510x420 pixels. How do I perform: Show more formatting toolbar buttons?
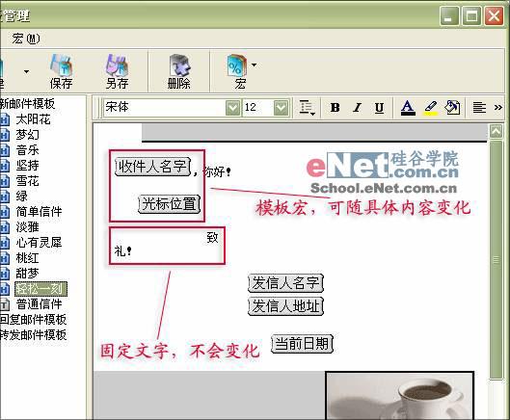(x=498, y=107)
